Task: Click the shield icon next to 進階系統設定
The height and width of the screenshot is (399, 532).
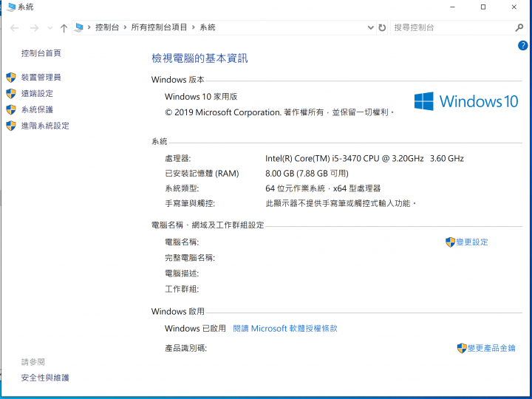Action: [11, 126]
